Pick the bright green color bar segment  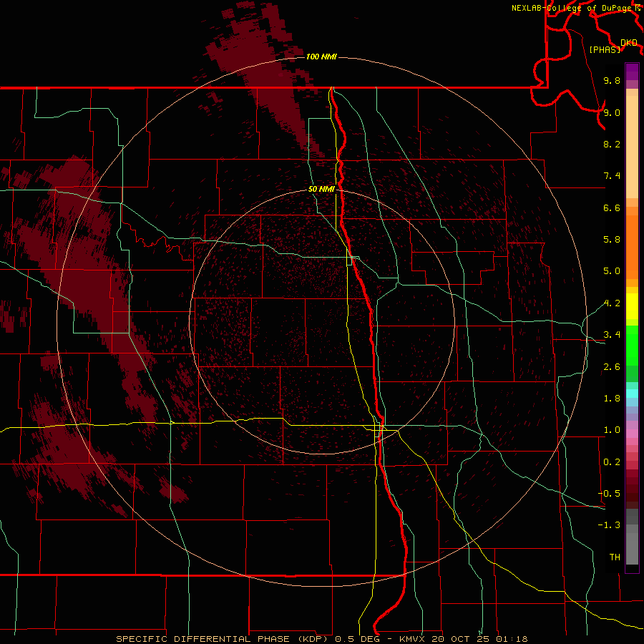pyautogui.click(x=632, y=346)
